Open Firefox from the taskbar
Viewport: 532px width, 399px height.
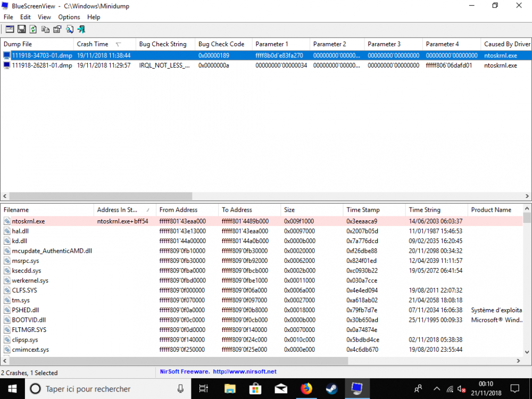point(306,388)
